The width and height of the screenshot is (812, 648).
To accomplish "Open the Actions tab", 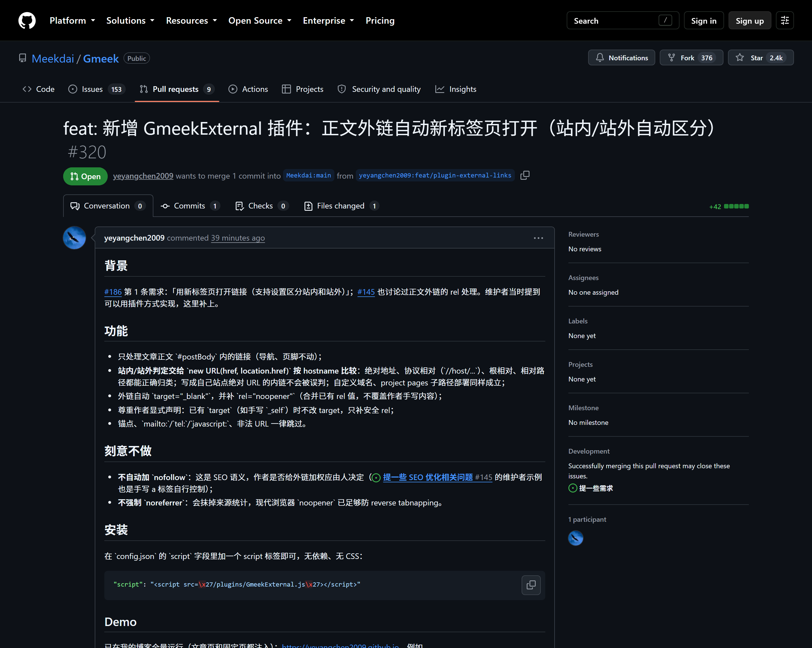I will point(248,89).
